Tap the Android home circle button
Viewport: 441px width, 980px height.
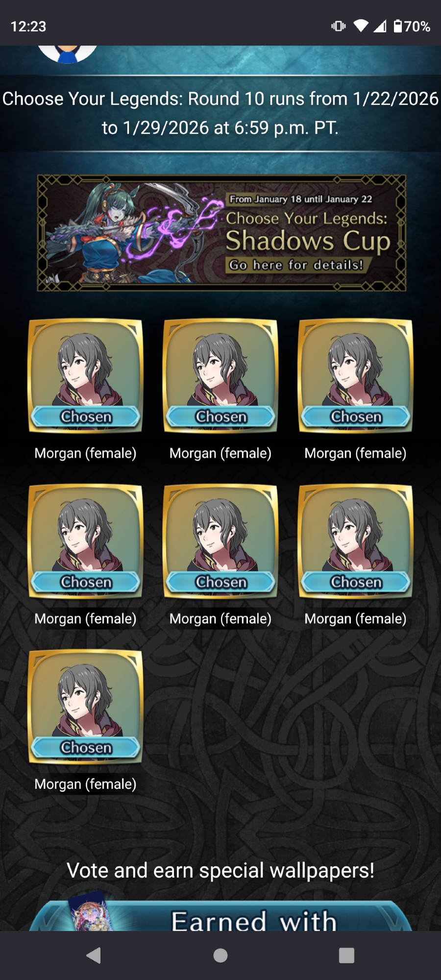click(x=220, y=955)
